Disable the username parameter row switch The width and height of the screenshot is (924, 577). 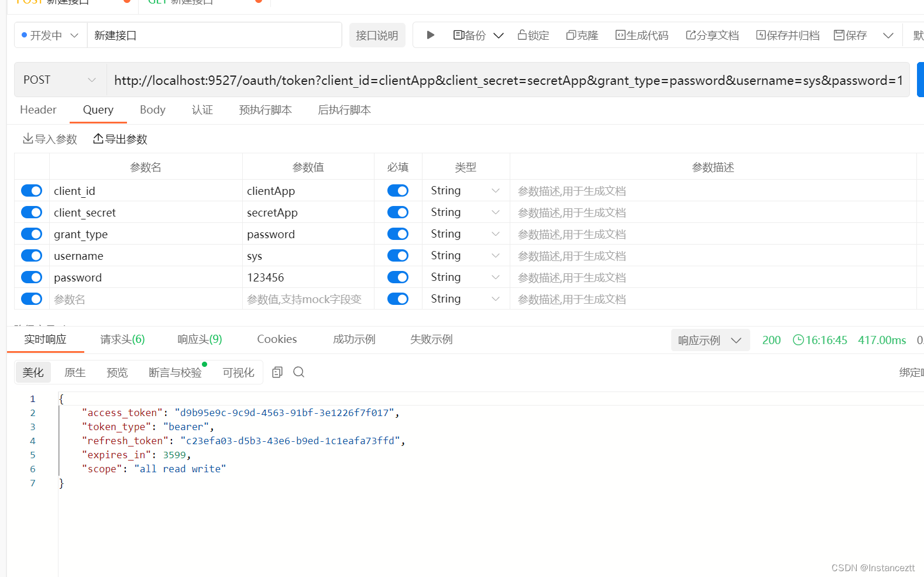(32, 256)
